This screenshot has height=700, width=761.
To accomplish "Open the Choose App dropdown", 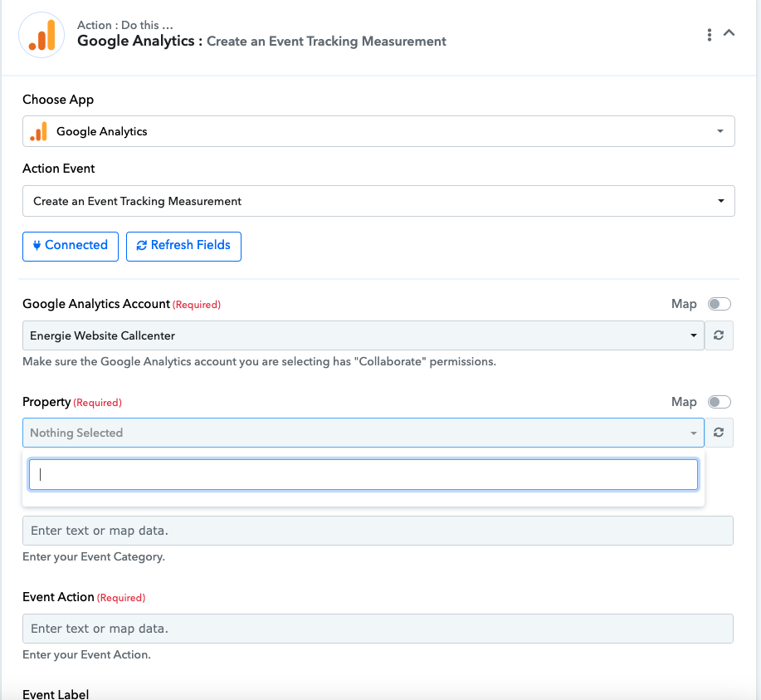I will [378, 131].
